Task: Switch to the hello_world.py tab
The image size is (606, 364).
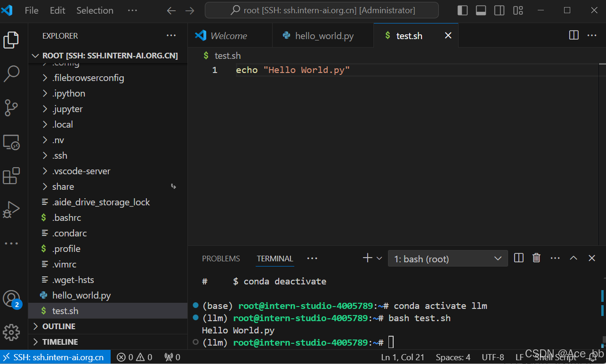Action: 323,35
